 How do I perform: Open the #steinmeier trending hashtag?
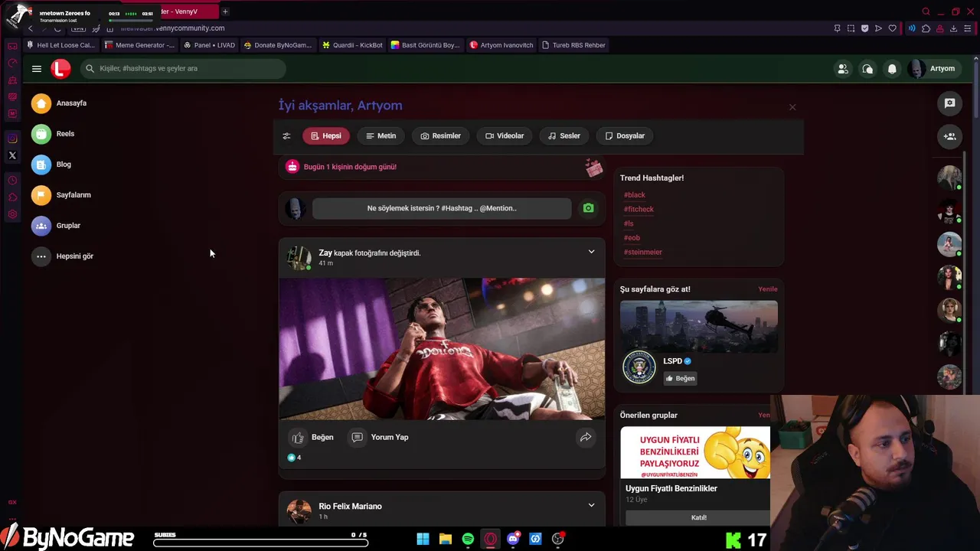point(642,253)
